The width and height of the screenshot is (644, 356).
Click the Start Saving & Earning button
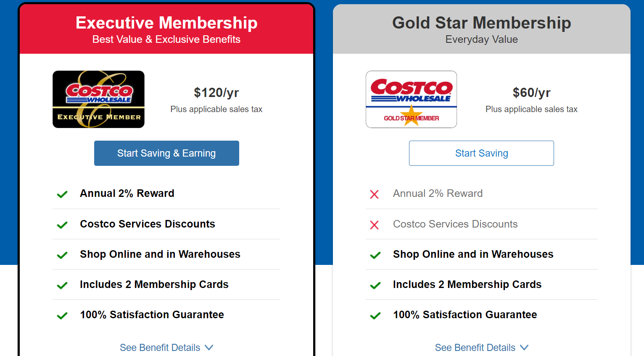tap(166, 153)
